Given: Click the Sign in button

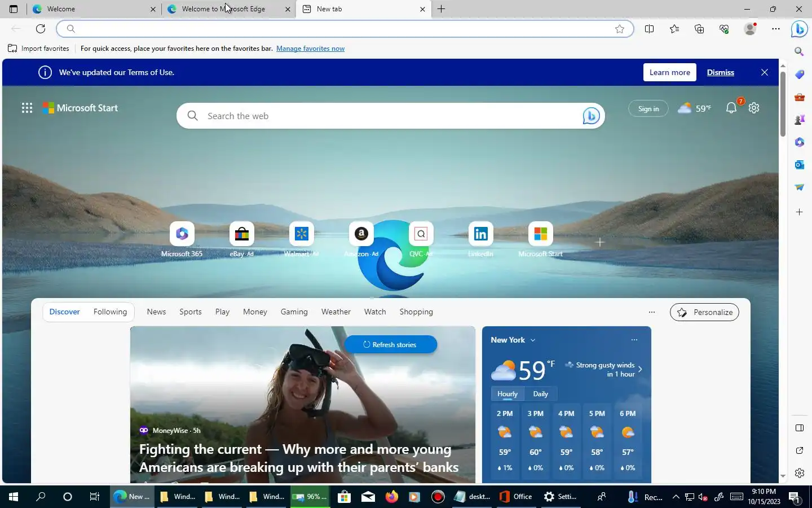Looking at the screenshot, I should pyautogui.click(x=648, y=108).
